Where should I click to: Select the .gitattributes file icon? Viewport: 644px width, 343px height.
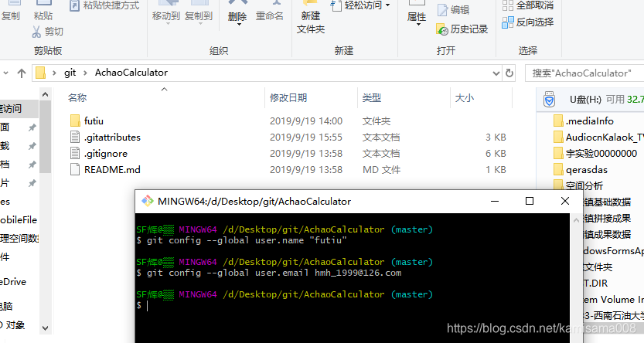(x=75, y=137)
